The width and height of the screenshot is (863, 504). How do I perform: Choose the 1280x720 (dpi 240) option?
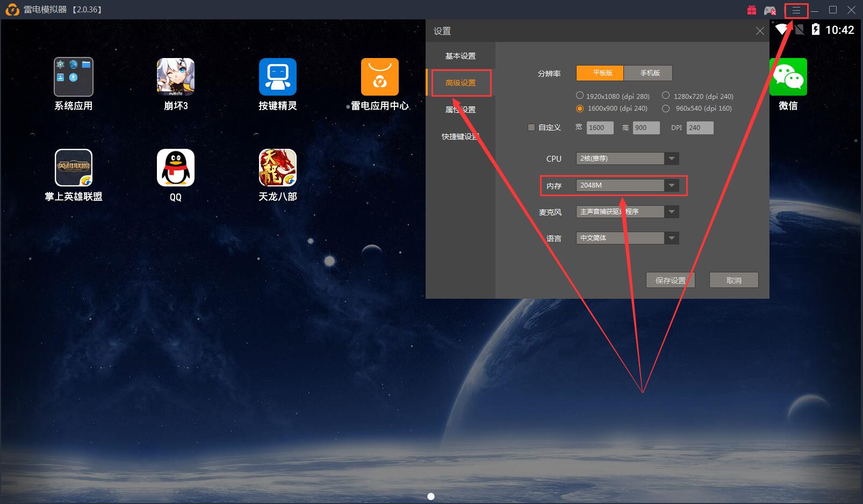pos(666,96)
